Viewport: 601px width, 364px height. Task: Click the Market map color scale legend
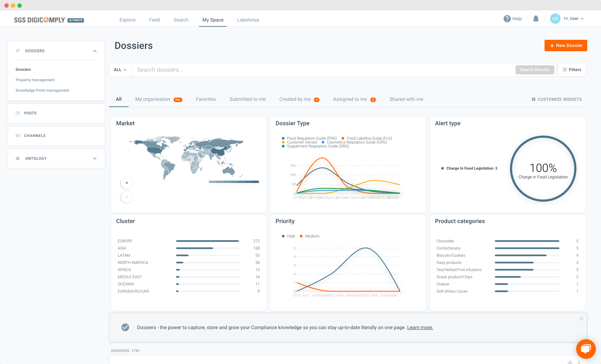click(234, 182)
